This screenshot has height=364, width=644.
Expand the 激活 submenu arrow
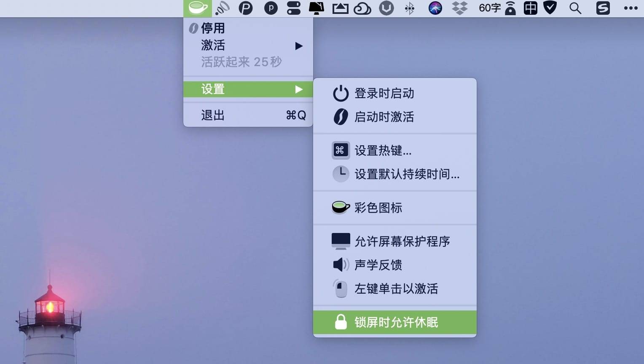pos(299,45)
